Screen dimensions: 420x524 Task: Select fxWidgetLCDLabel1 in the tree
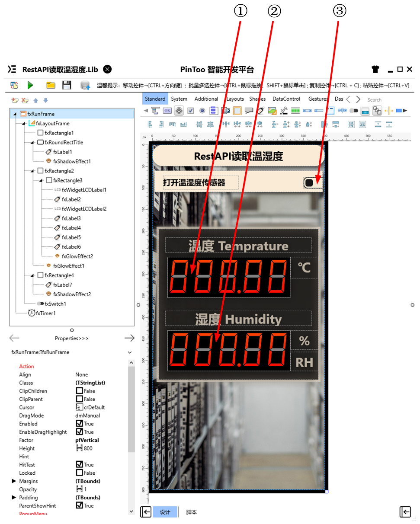pos(84,190)
